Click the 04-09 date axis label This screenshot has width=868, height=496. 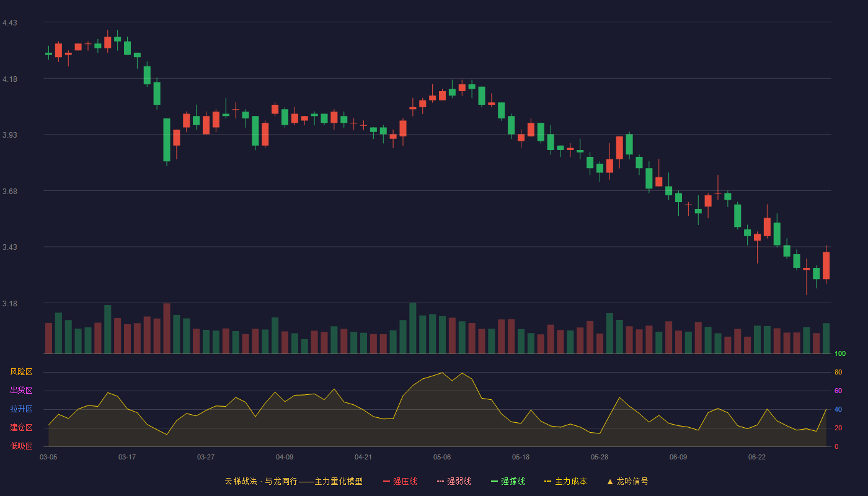(x=285, y=457)
